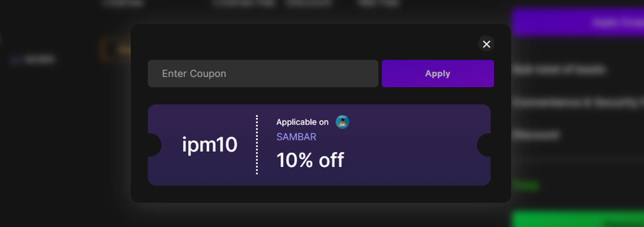The image size is (644, 227).
Task: Close the coupon dialog with the X icon
Action: 486,44
